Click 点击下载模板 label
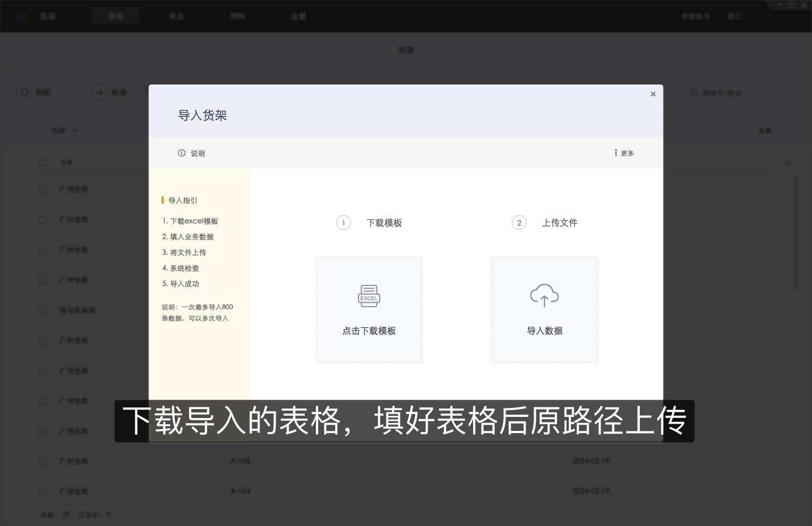This screenshot has height=526, width=812. coord(369,331)
